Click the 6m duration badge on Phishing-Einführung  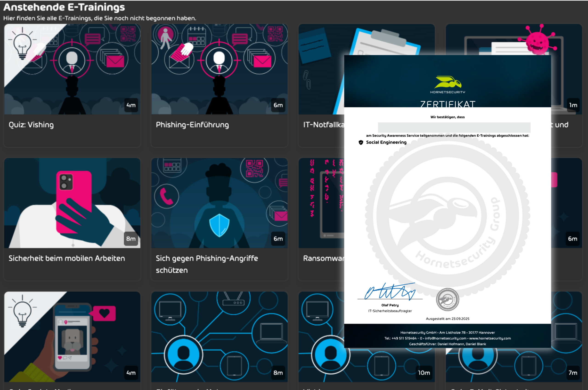coord(278,105)
